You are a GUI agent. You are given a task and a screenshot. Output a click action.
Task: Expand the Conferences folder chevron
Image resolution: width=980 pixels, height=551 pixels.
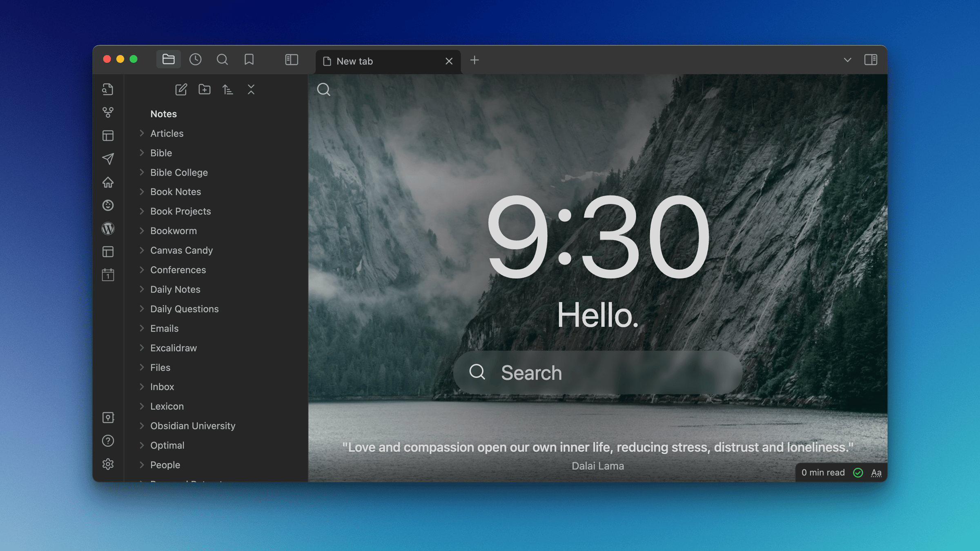142,270
